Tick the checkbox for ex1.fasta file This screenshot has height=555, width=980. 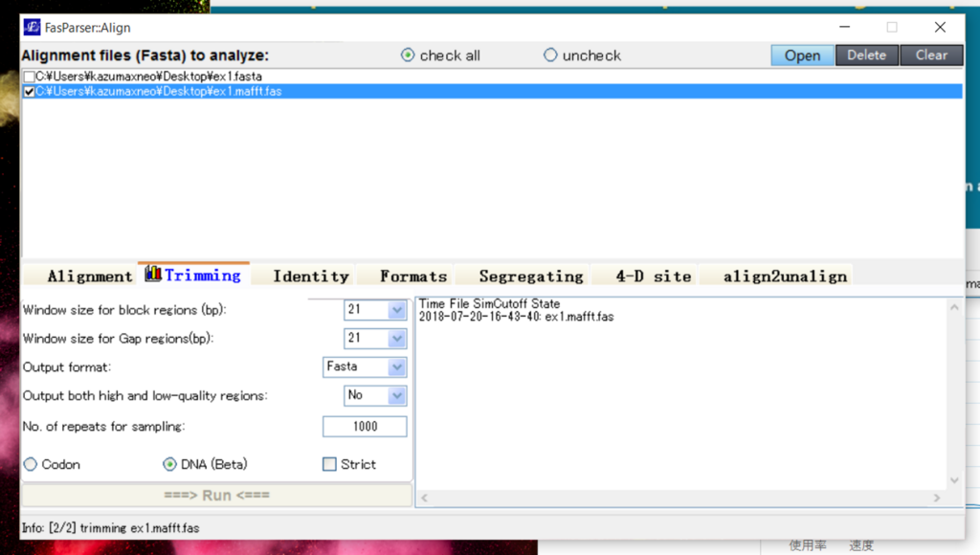coord(29,77)
